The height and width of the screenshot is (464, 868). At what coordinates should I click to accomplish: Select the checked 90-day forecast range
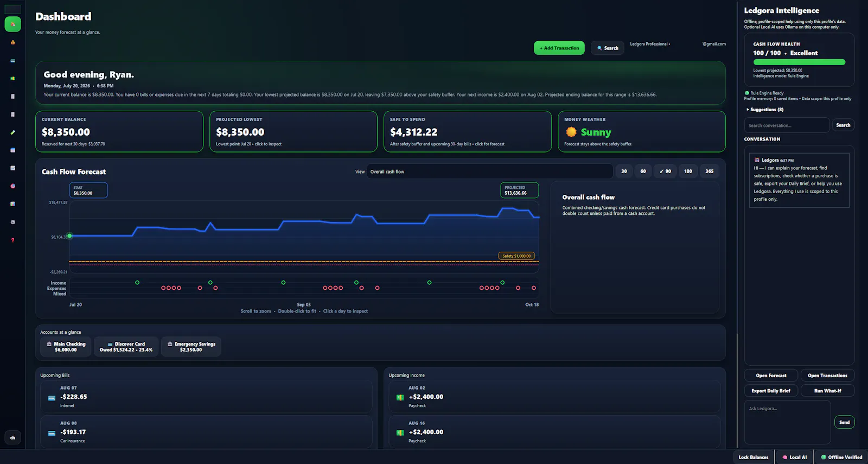665,171
